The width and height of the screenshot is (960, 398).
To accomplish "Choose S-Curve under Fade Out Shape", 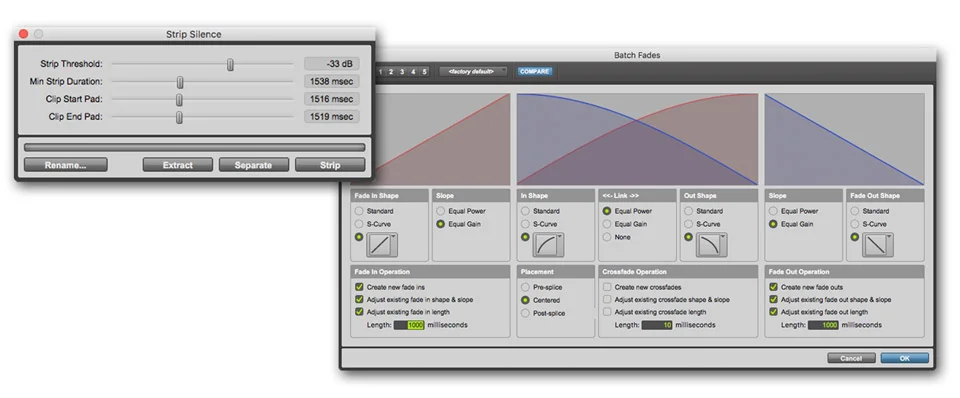I will (855, 224).
